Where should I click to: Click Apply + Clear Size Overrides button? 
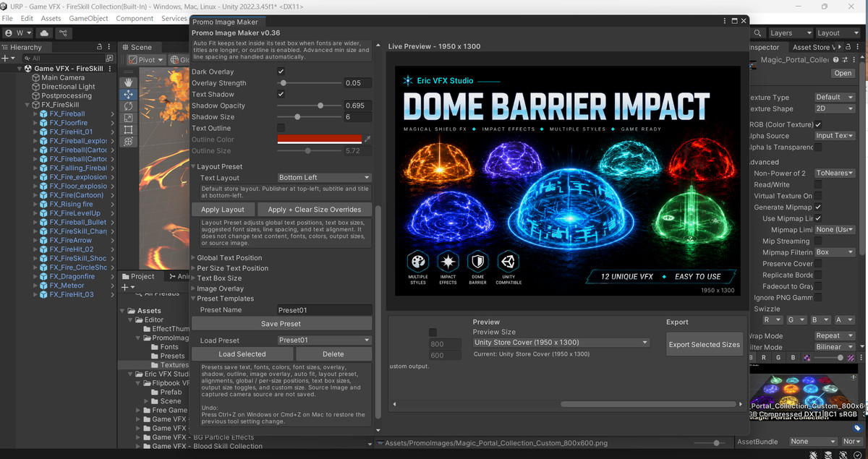[315, 209]
